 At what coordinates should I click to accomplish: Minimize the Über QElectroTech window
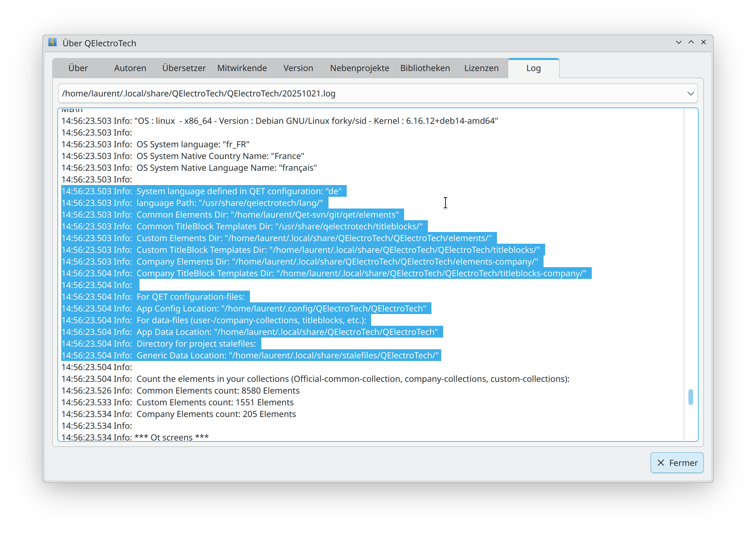pyautogui.click(x=679, y=42)
